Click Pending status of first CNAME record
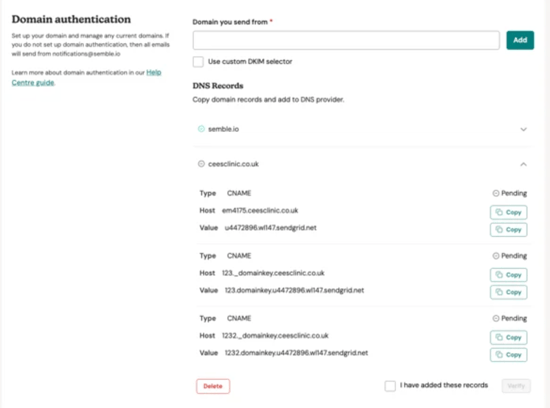 point(510,193)
